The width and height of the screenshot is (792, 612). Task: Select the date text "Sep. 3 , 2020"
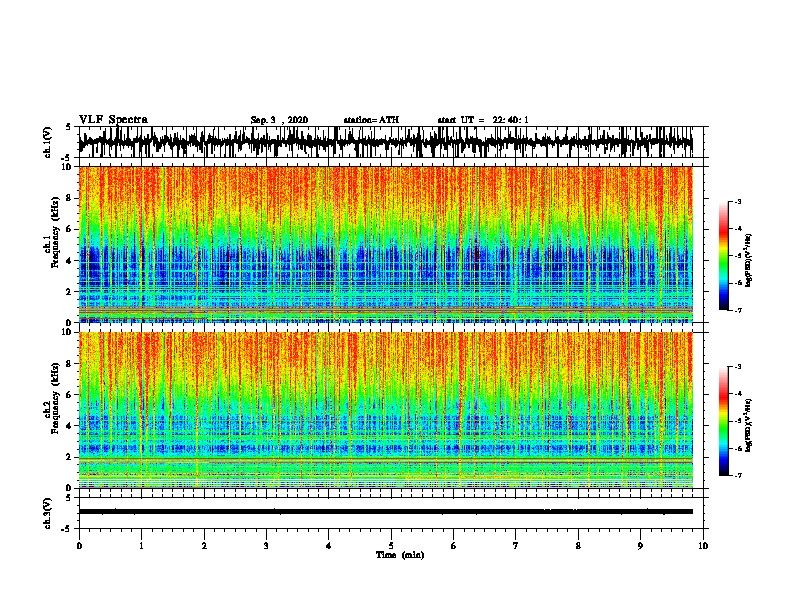279,120
